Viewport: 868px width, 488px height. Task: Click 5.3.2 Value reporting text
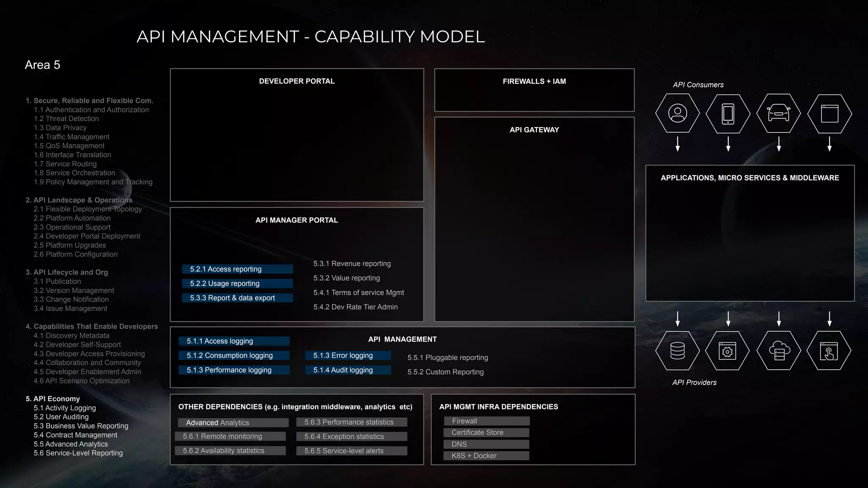click(x=346, y=278)
